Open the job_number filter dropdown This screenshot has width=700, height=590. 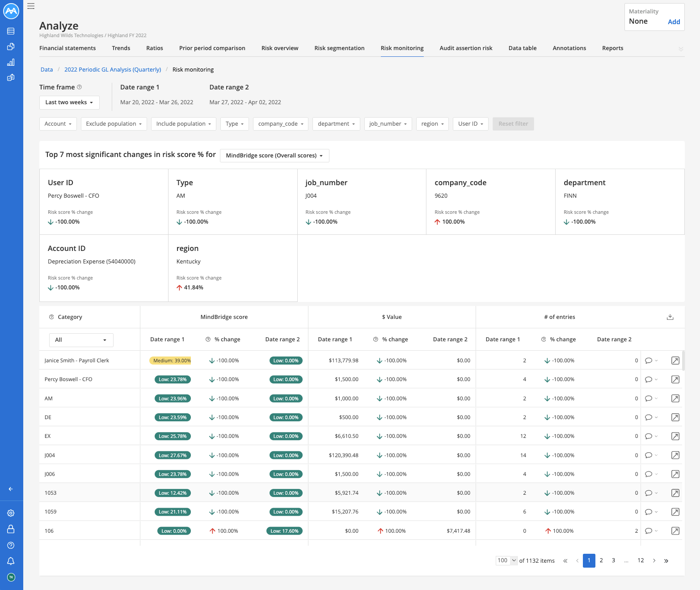click(x=388, y=124)
